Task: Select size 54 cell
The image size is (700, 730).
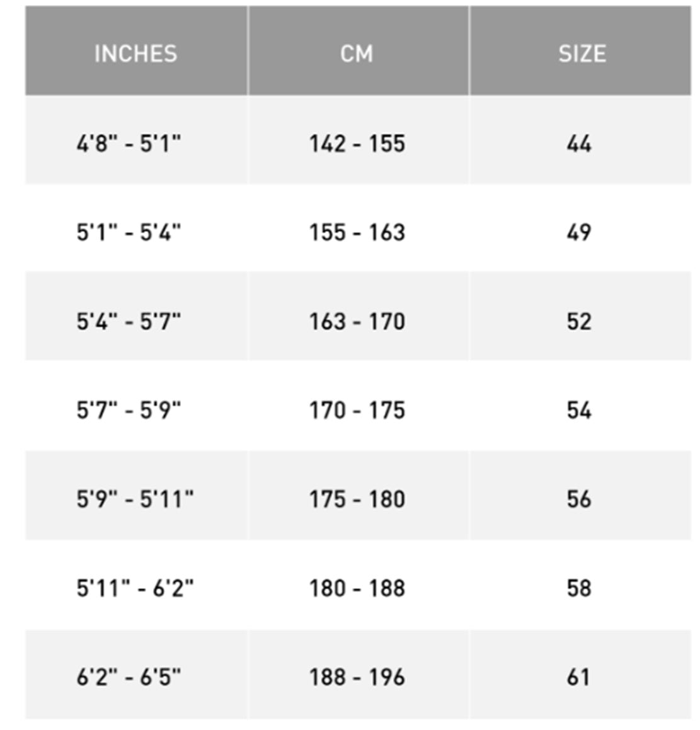Action: [578, 411]
